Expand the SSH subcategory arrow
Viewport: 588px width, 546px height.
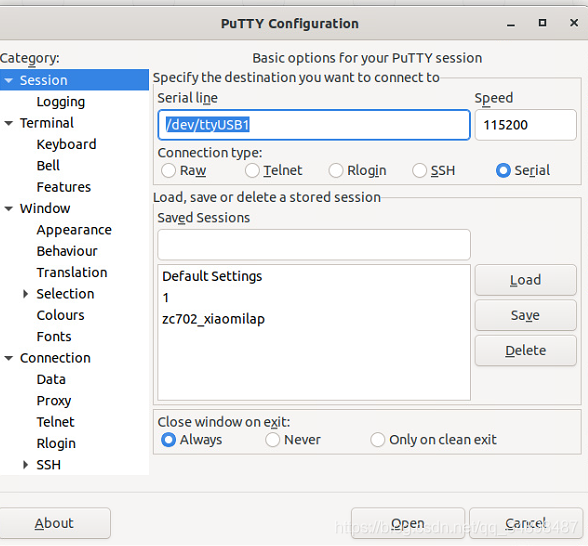(25, 465)
